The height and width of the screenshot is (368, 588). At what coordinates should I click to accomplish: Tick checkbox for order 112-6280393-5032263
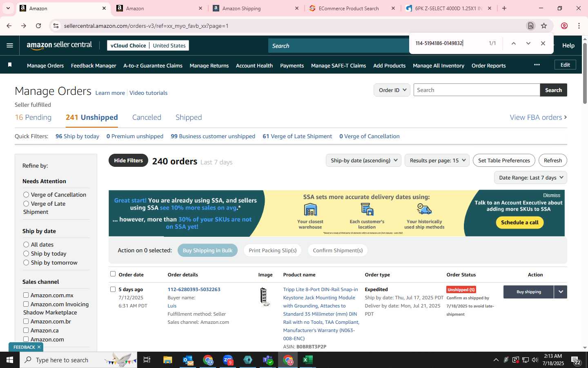coord(113,289)
